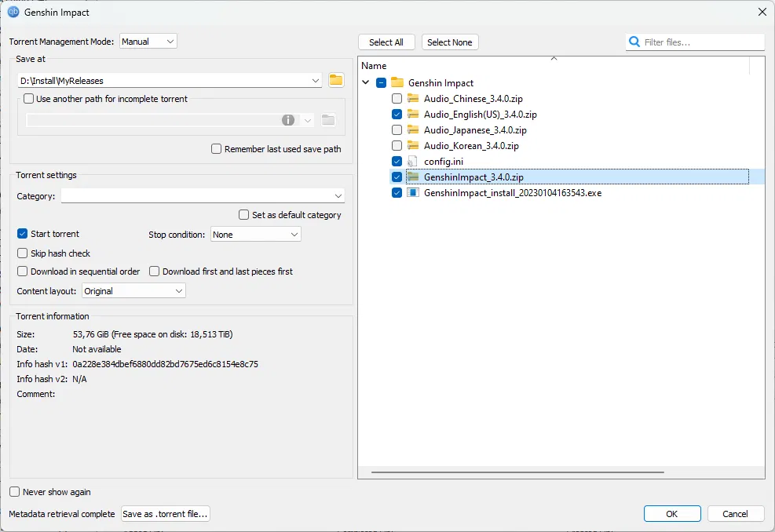Click the Cancel button
The width and height of the screenshot is (775, 532).
(735, 514)
